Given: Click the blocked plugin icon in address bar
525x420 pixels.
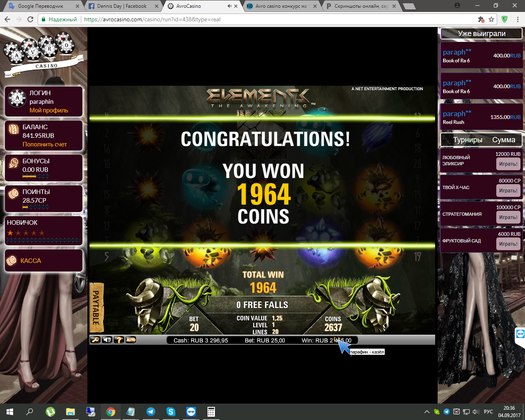Looking at the screenshot, I should [481, 19].
